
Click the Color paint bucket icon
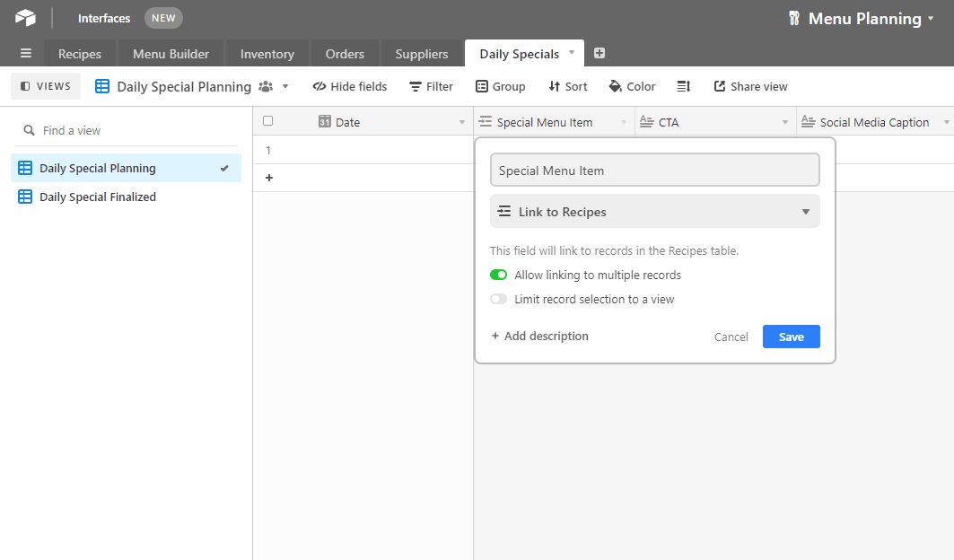[616, 86]
